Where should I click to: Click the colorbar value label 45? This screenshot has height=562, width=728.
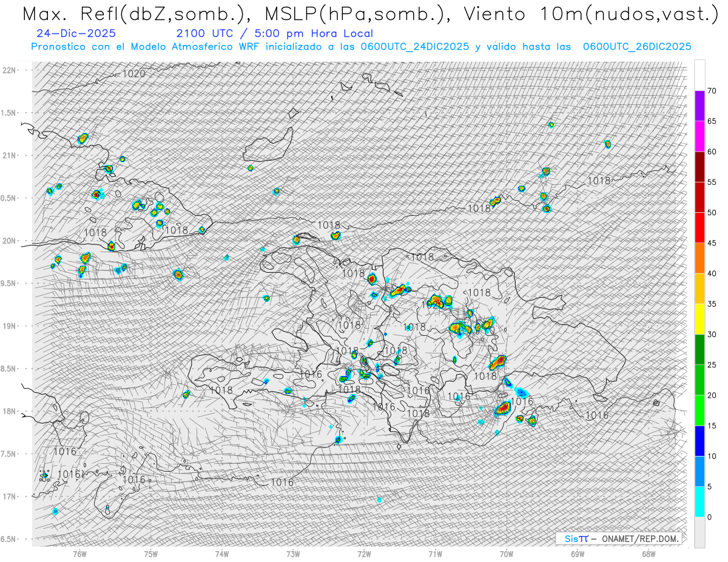click(712, 243)
